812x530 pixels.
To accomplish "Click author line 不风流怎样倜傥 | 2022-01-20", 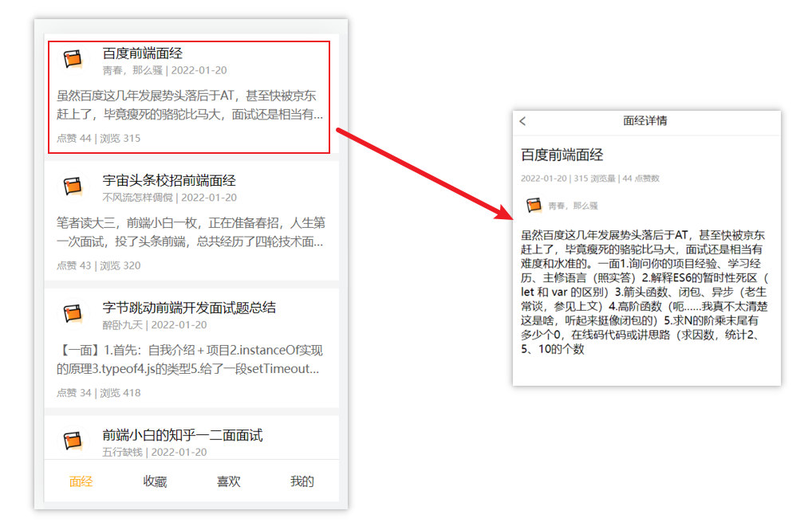I will (x=169, y=198).
